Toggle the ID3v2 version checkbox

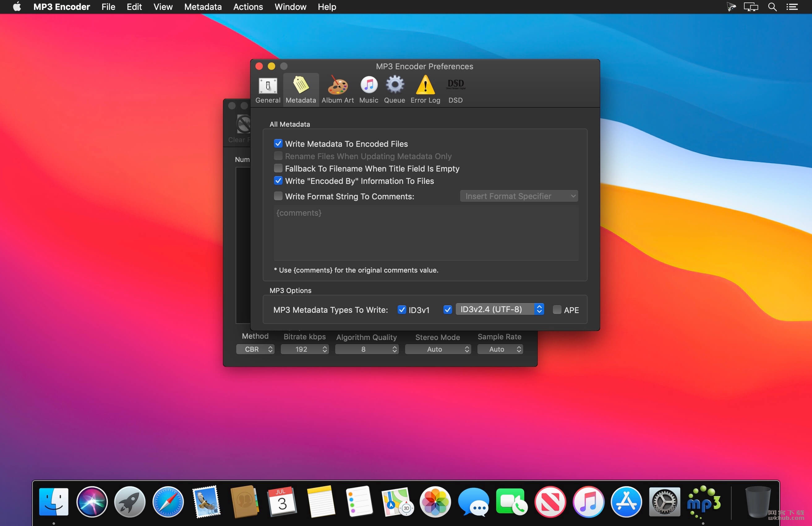[447, 310]
